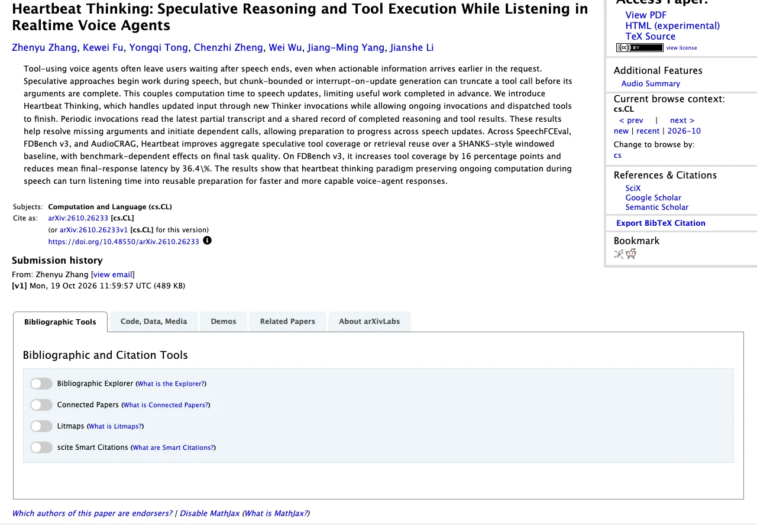Open the About arXivLabs tab
This screenshot has height=532, width=757.
point(369,322)
